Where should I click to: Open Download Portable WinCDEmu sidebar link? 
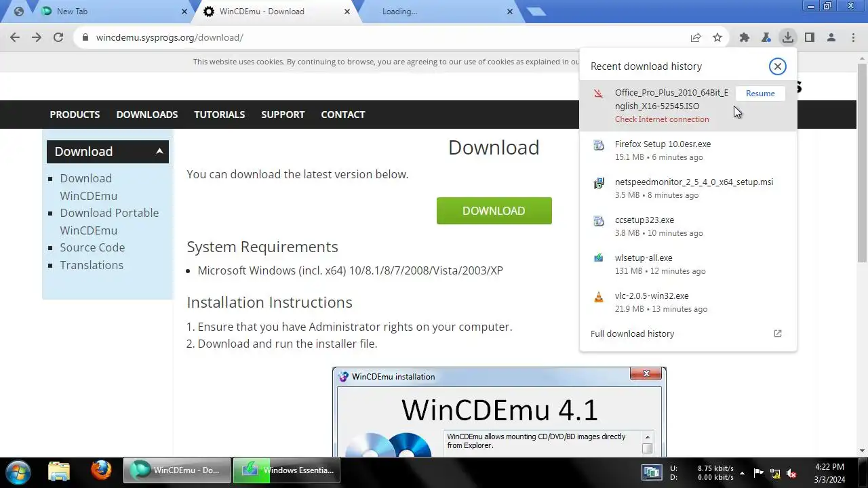click(x=109, y=222)
